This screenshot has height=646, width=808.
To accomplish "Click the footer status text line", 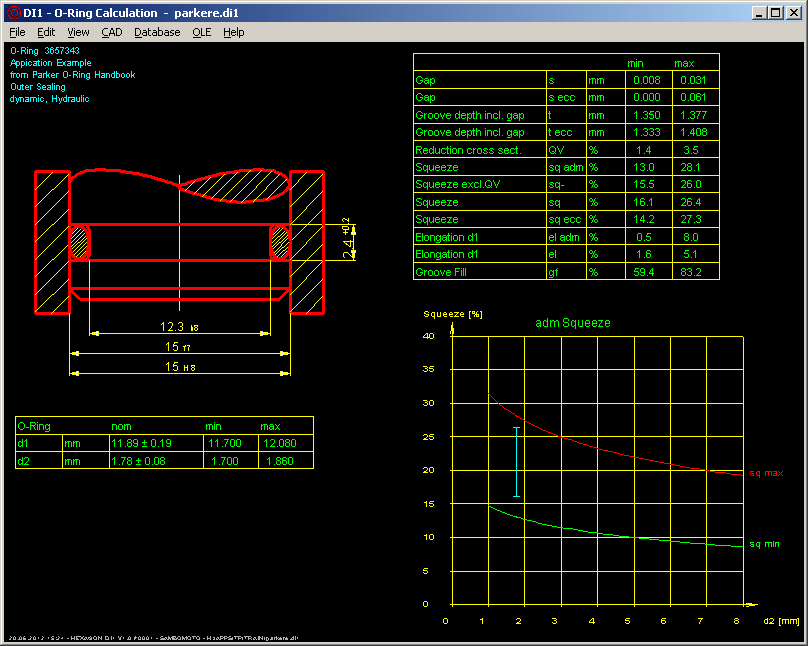I will point(154,638).
